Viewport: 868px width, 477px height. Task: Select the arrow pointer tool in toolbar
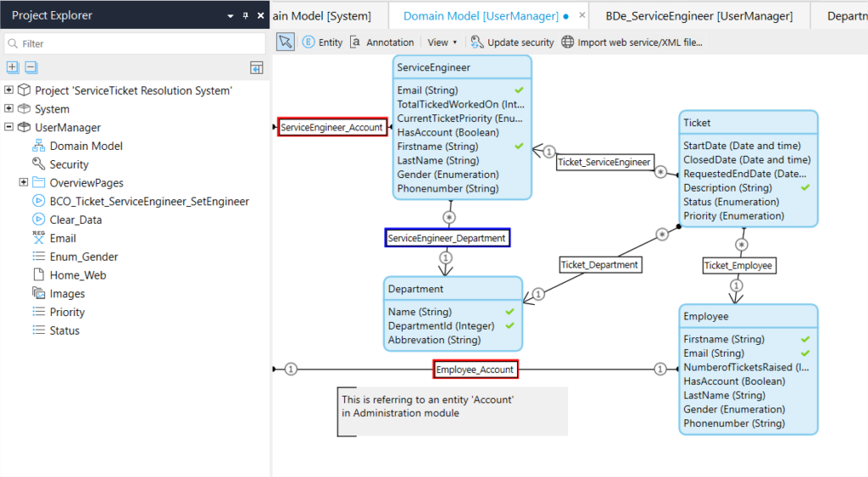coord(286,42)
